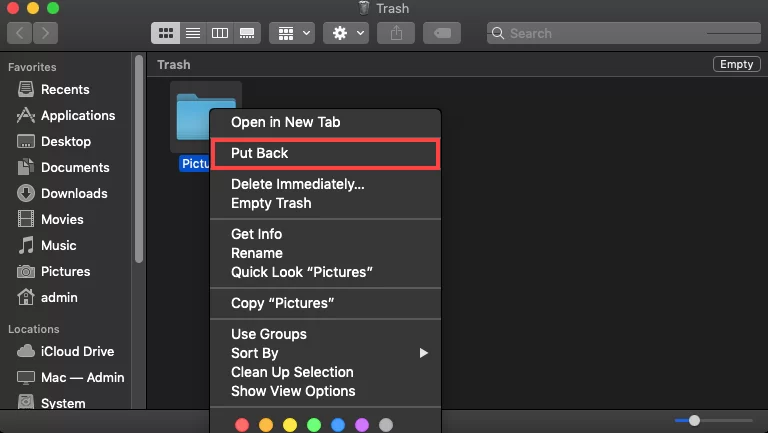Open Documents in sidebar

point(63,168)
